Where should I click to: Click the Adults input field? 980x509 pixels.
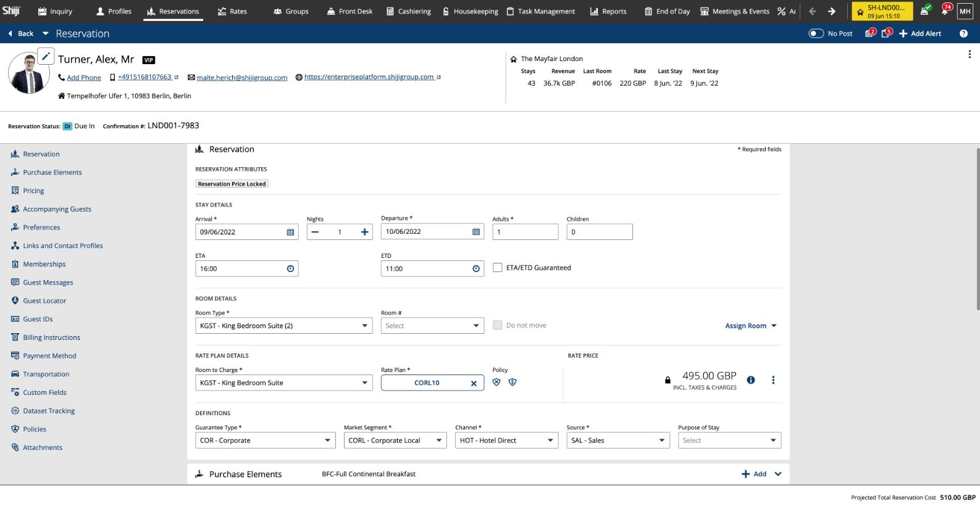(x=525, y=232)
